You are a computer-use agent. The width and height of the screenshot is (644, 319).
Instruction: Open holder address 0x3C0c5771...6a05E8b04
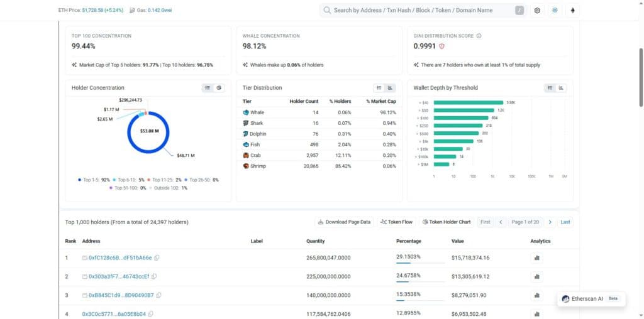click(x=114, y=314)
